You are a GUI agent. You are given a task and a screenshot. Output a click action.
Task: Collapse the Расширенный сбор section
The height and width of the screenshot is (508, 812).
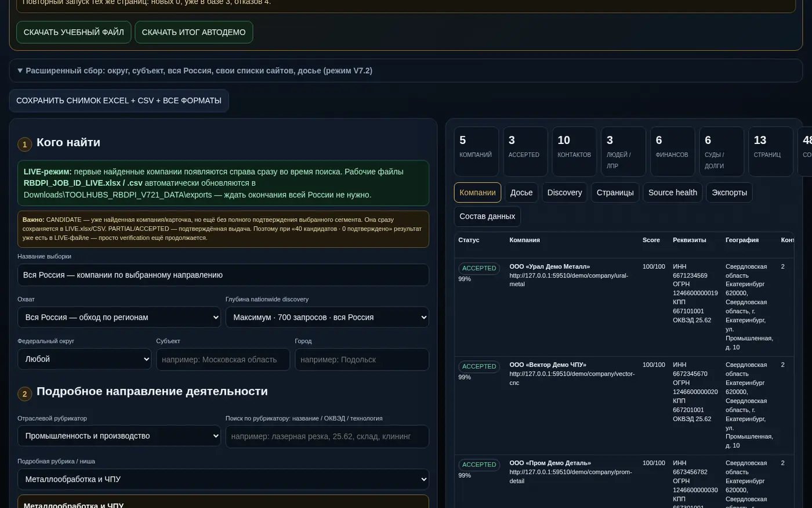pos(195,71)
